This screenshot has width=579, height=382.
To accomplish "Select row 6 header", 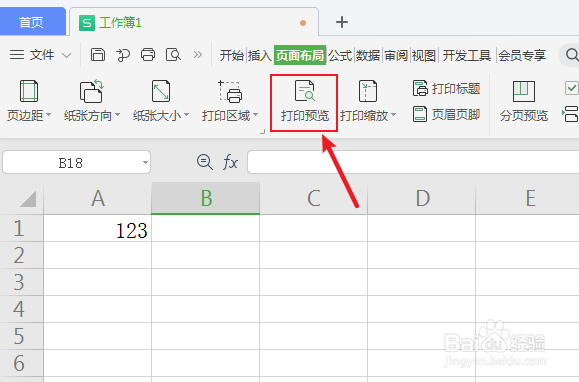I will (x=21, y=363).
